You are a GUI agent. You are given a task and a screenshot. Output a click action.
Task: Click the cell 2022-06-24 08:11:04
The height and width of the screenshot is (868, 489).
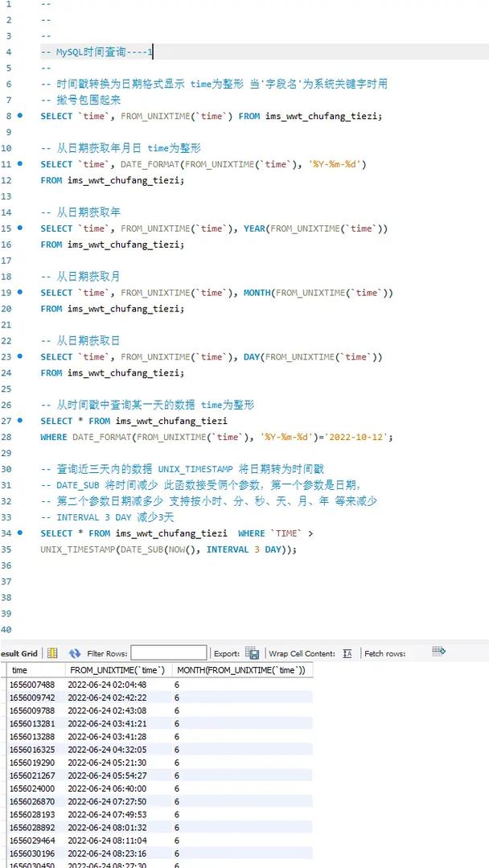[107, 841]
